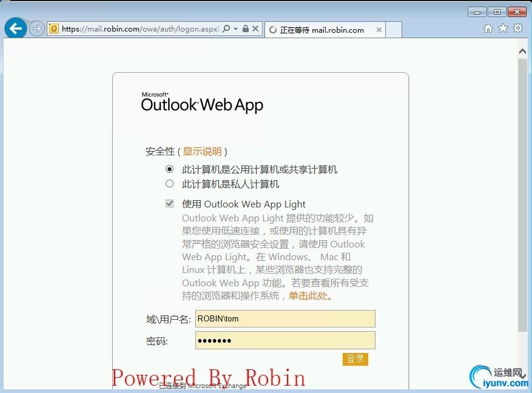Click the URL text in address bar
Image resolution: width=532 pixels, height=393 pixels.
click(x=140, y=29)
